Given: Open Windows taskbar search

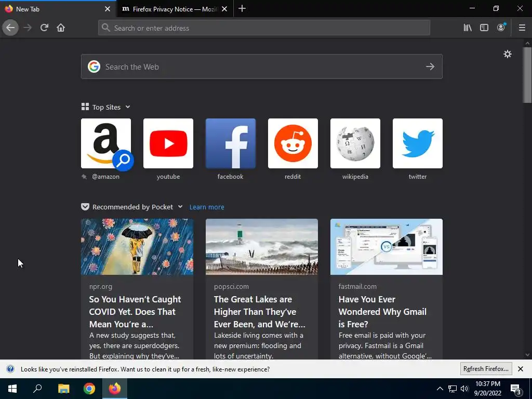Looking at the screenshot, I should (37, 389).
